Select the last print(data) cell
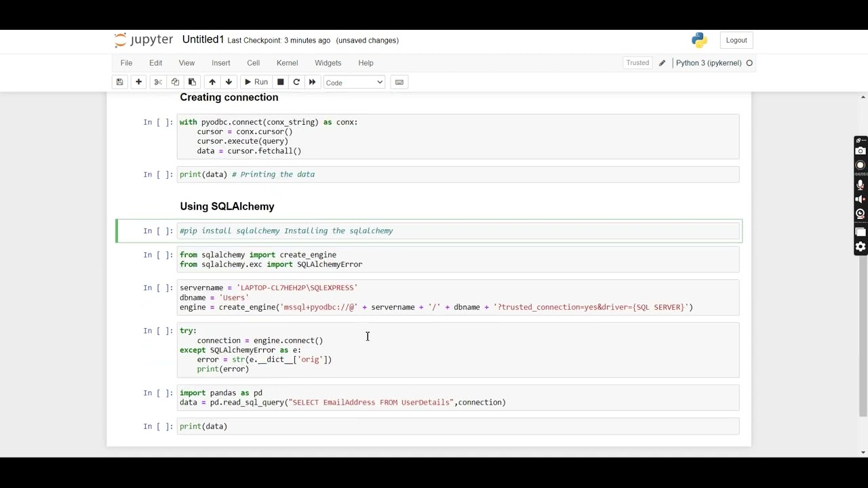The height and width of the screenshot is (488, 868). click(x=458, y=426)
